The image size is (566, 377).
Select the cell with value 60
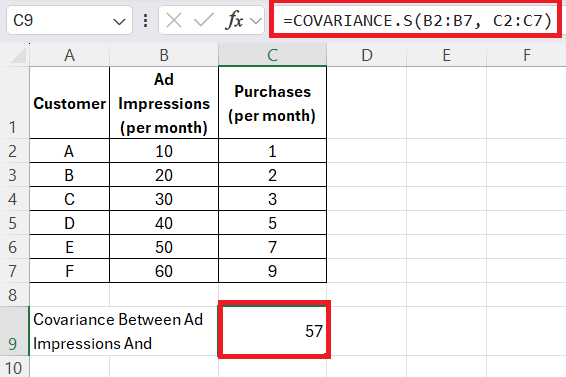[x=164, y=271]
